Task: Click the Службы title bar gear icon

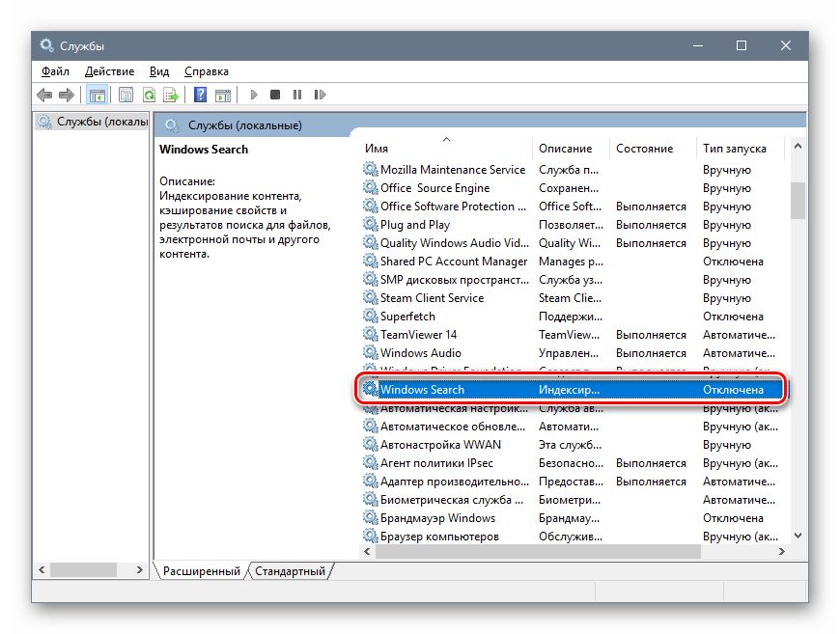Action: click(x=46, y=45)
